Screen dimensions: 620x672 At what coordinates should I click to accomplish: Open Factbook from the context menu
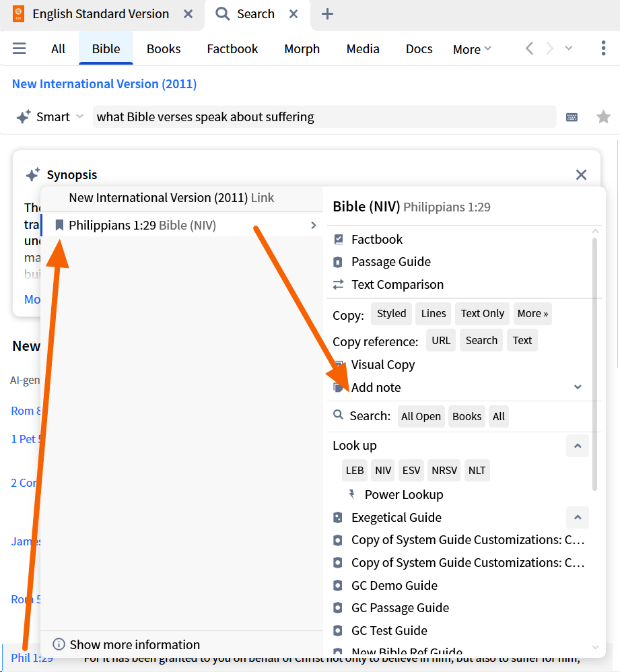377,239
